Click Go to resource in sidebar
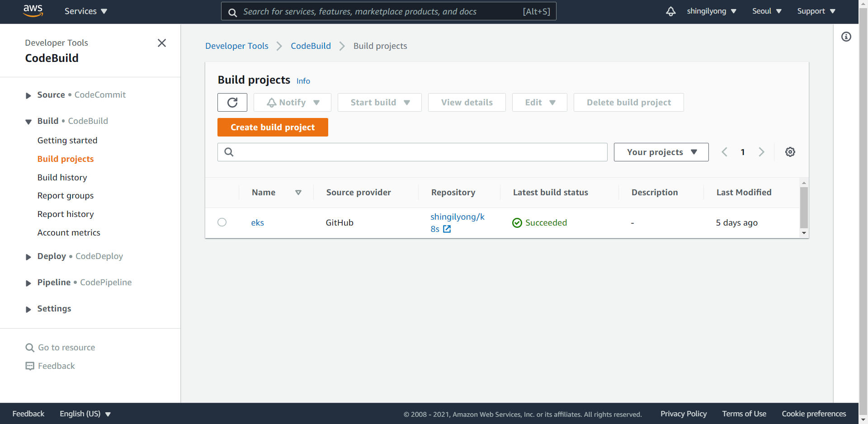Viewport: 868px width, 424px height. click(61, 348)
